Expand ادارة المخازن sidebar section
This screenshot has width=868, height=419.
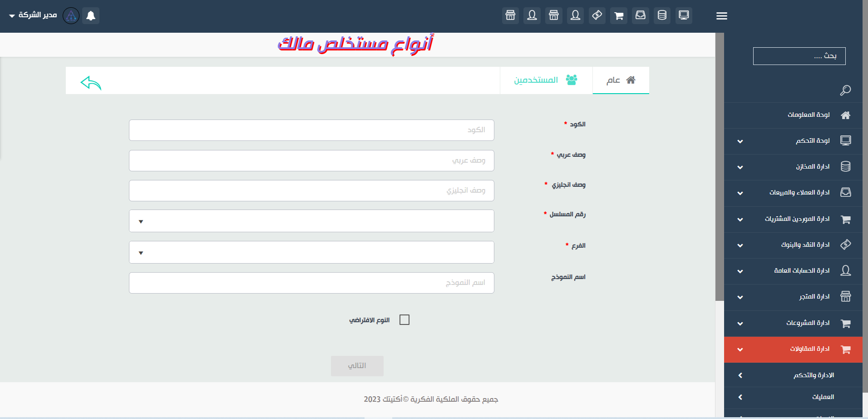point(740,167)
